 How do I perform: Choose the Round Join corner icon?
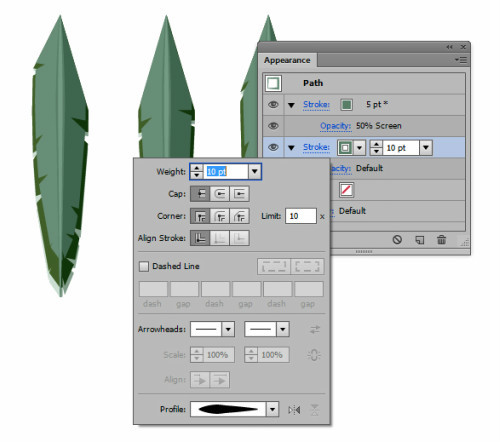point(220,216)
